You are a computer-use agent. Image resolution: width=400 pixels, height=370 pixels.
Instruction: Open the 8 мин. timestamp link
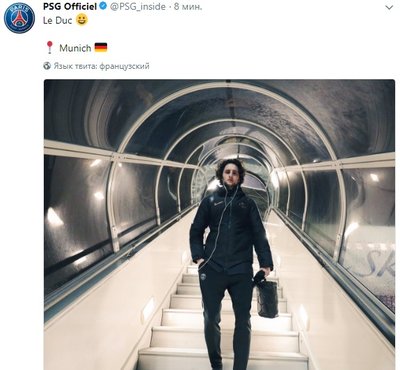[x=188, y=7]
